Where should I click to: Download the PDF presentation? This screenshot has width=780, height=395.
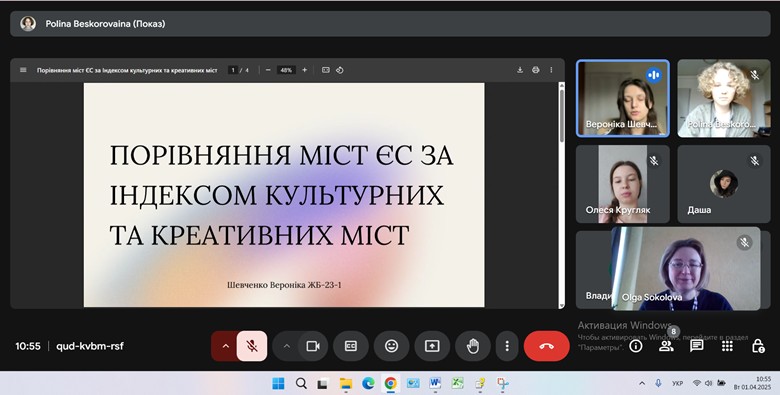click(520, 70)
